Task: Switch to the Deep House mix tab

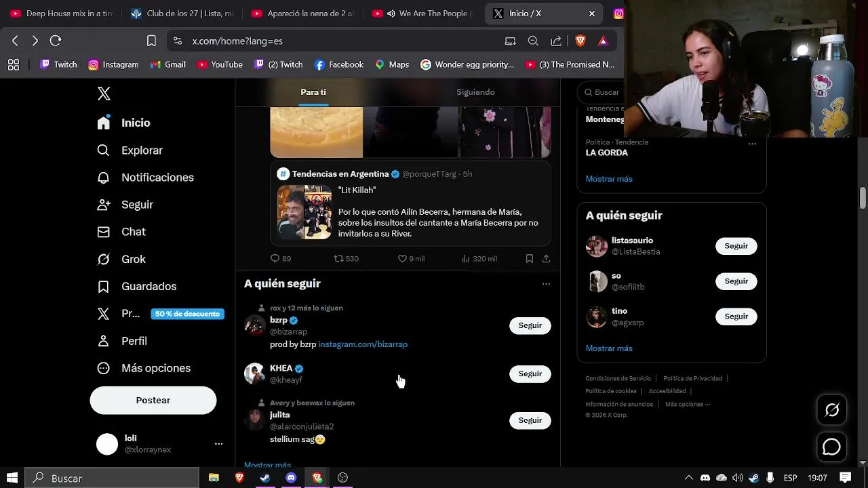Action: 60,14
